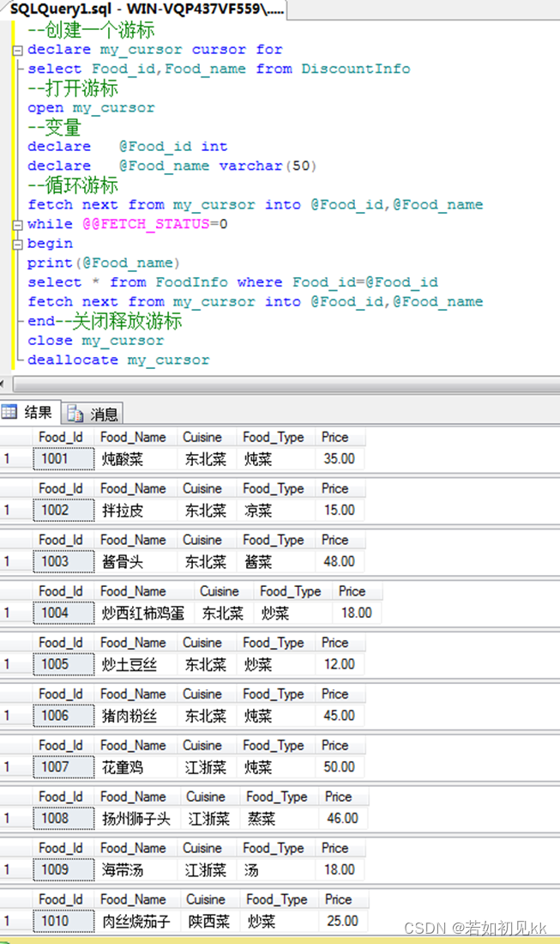Click Cuisine column header in the 1004 grid

224,592
